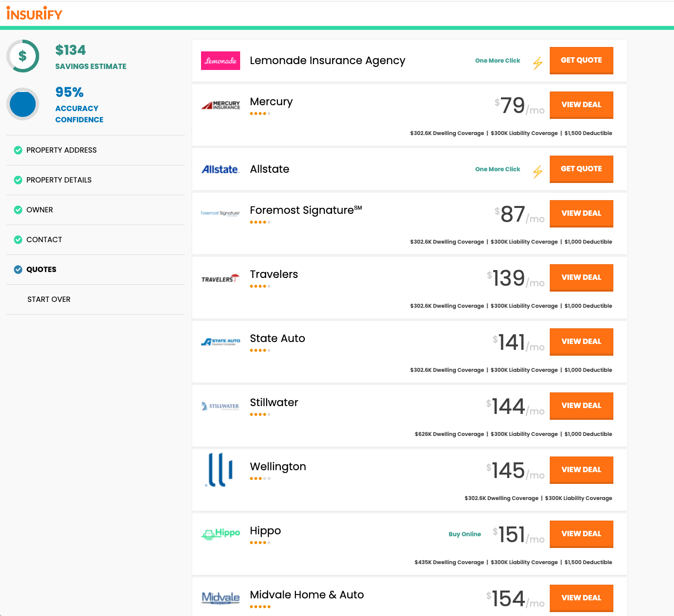The height and width of the screenshot is (616, 674).
Task: View the Mercury deal
Action: [581, 105]
